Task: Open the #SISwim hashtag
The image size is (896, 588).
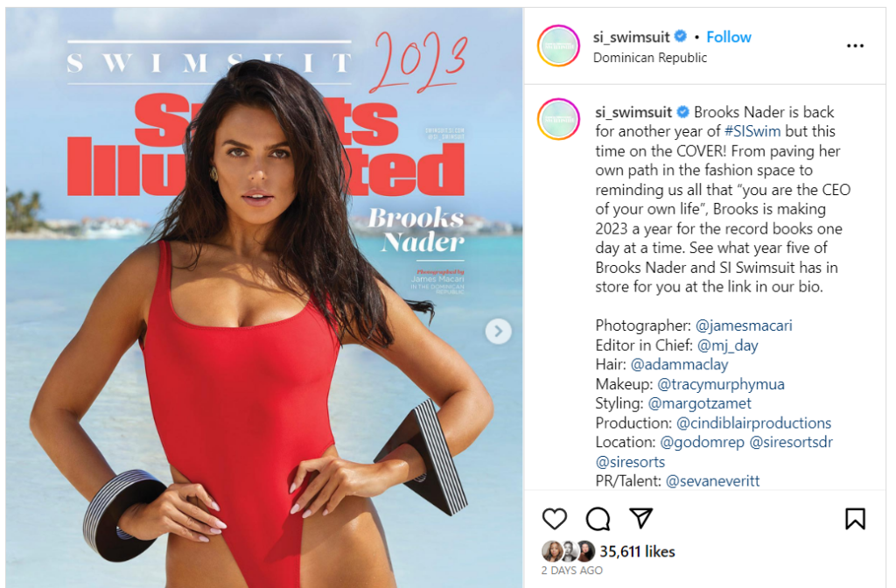Action: pos(752,131)
